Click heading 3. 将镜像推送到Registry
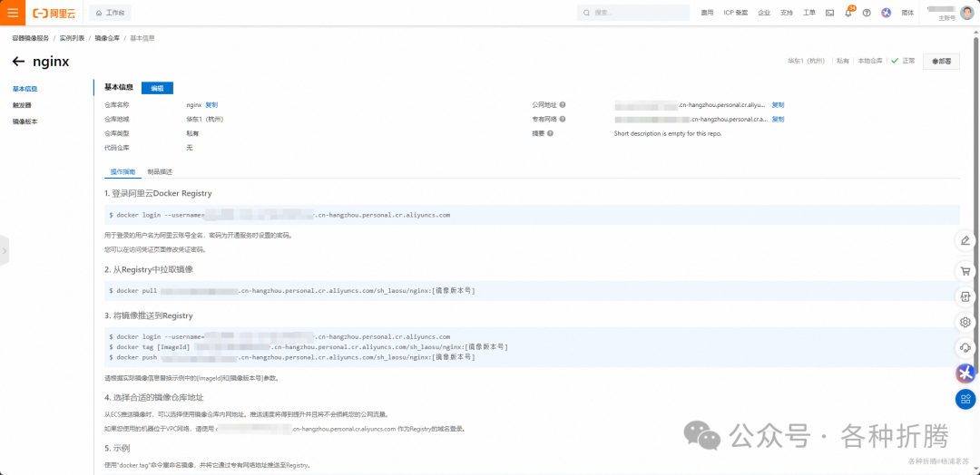 [x=149, y=315]
